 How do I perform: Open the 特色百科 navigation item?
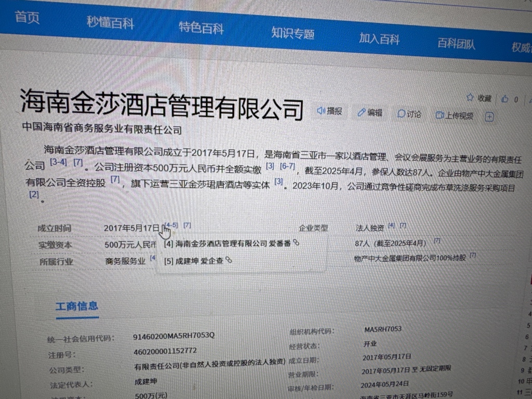pos(201,28)
